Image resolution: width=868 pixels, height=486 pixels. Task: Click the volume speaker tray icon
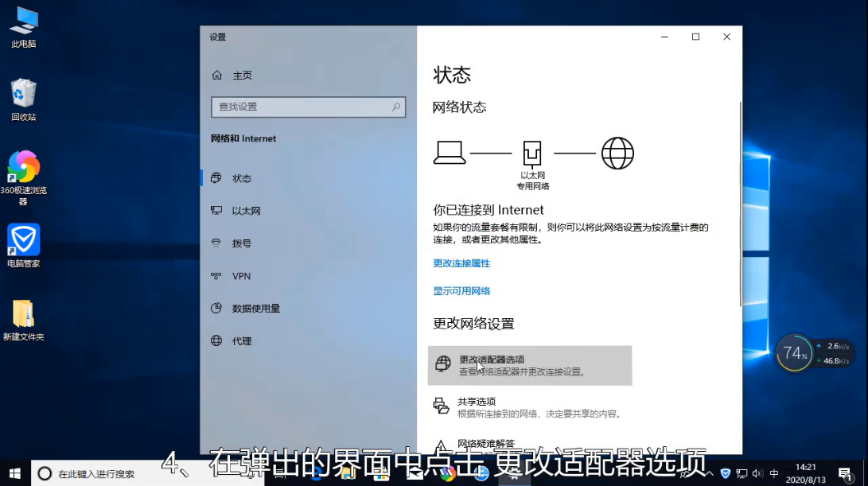pyautogui.click(x=757, y=474)
